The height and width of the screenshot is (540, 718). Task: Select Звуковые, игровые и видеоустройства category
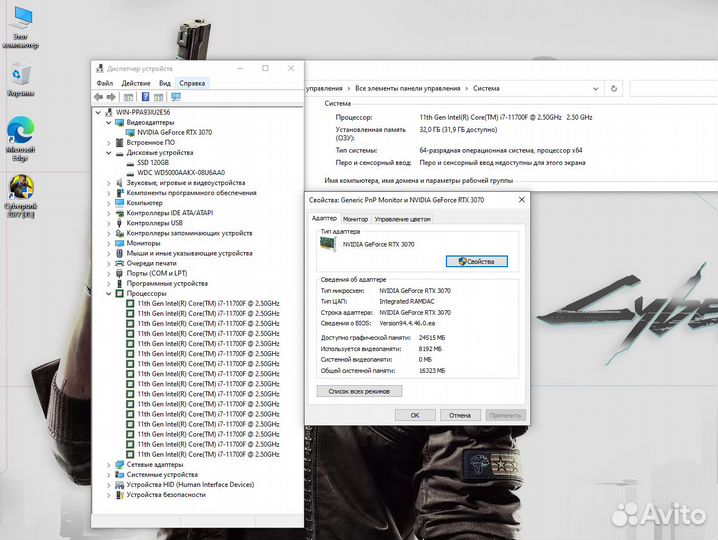pos(185,183)
